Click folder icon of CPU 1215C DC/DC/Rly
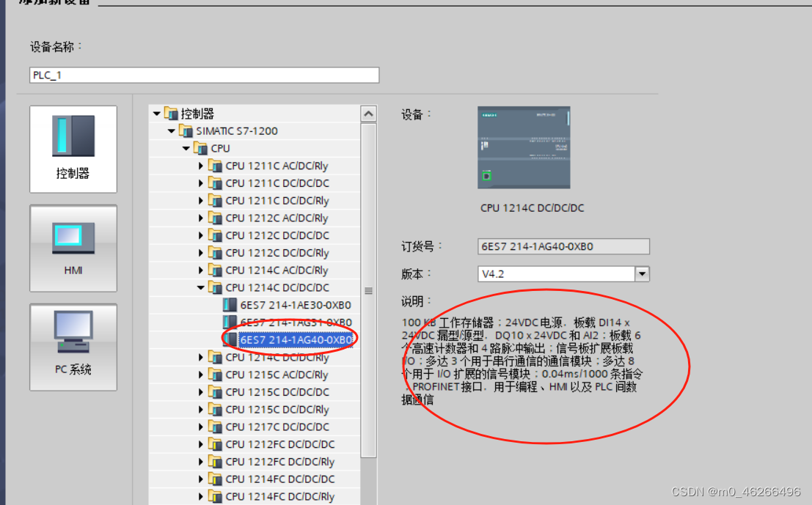The width and height of the screenshot is (812, 505). coord(215,409)
